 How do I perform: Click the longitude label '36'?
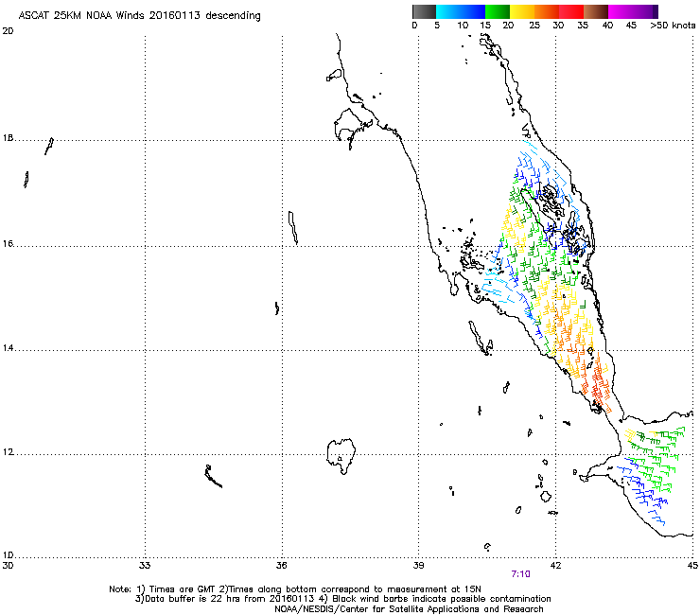pos(281,566)
